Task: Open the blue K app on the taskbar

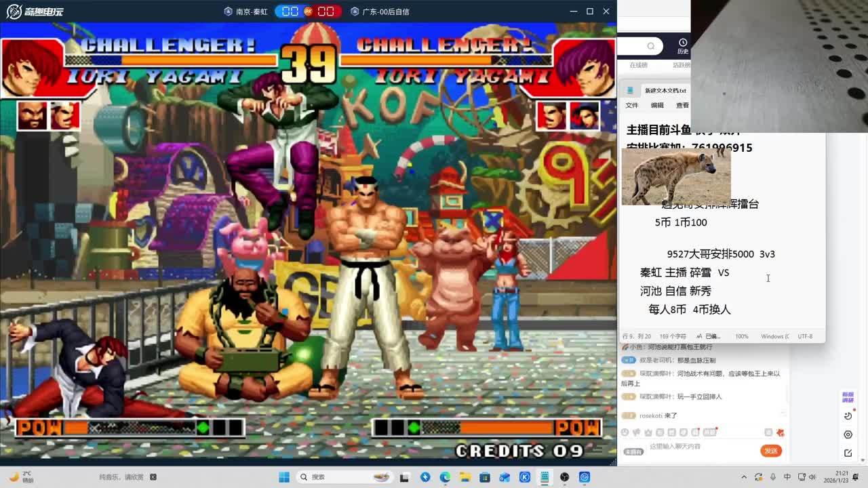Action: (525, 477)
